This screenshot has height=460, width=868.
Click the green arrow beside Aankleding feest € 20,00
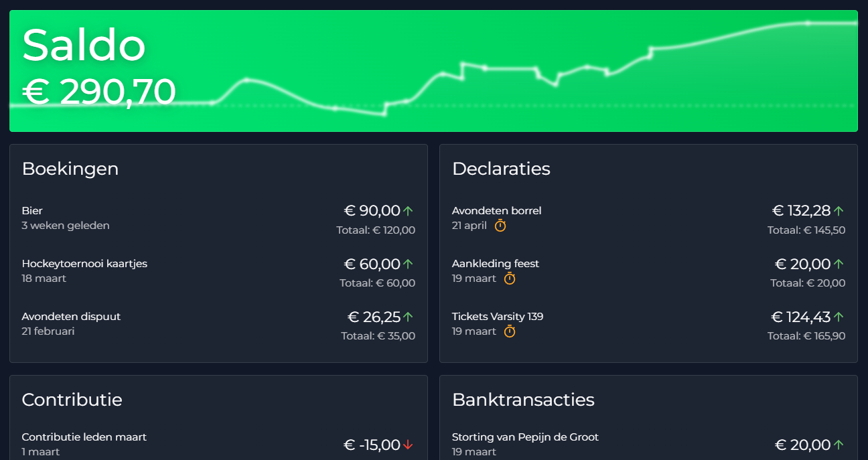pyautogui.click(x=839, y=264)
